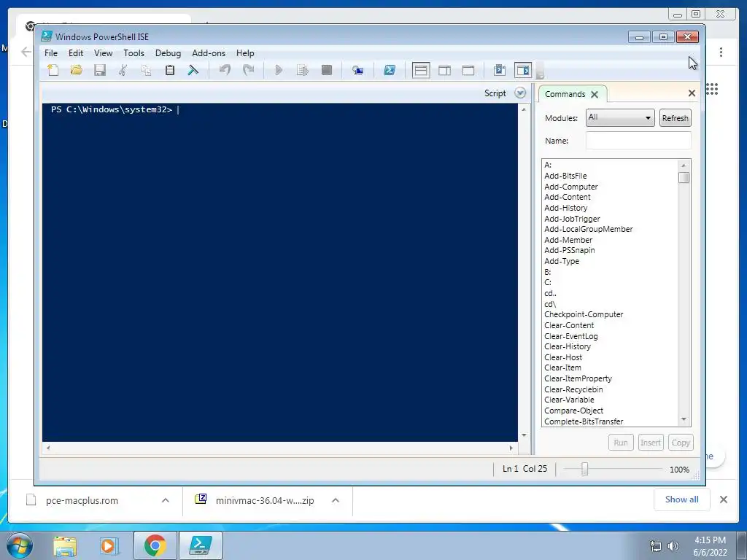The image size is (747, 560).
Task: Open Windows Media Player from taskbar
Action: coord(109,546)
